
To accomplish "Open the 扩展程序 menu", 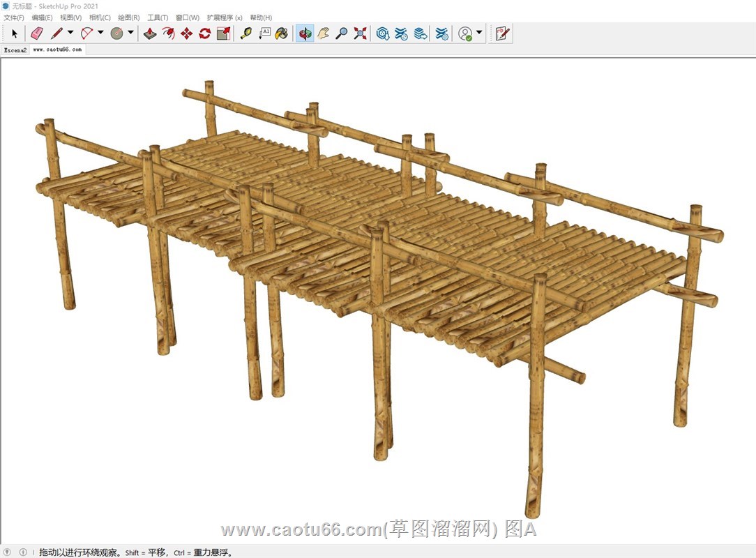I will coord(225,17).
